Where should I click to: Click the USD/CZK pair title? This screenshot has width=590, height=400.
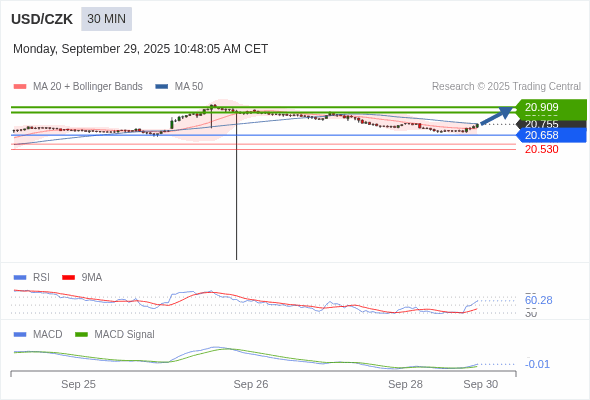(x=42, y=19)
